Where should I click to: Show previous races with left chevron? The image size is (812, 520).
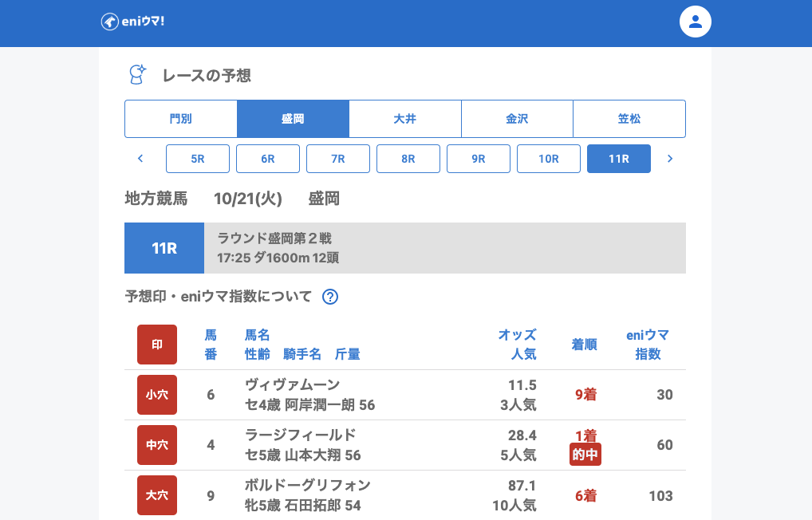[140, 159]
